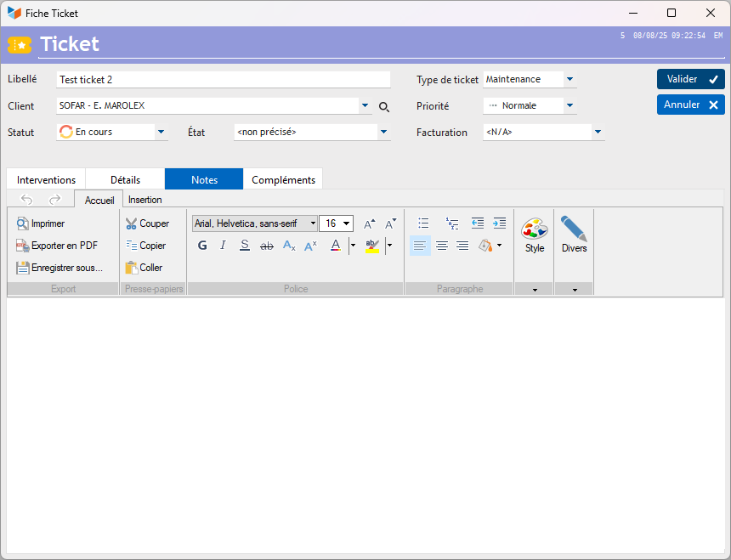Open the Priorité dropdown list
This screenshot has height=560, width=731.
pos(569,105)
